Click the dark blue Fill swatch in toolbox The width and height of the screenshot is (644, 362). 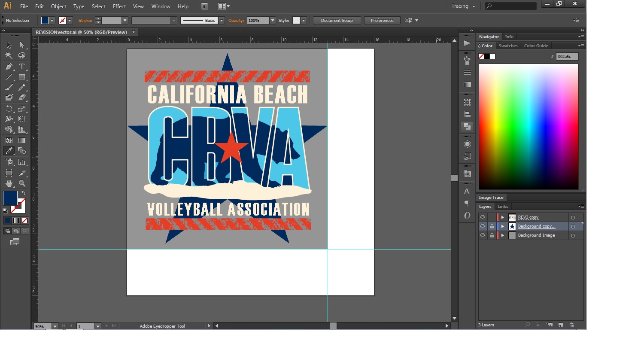[10, 198]
